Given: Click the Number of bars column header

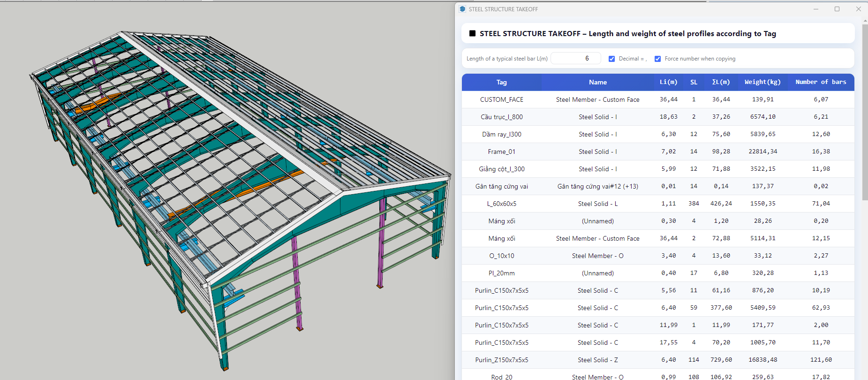Looking at the screenshot, I should tap(820, 82).
